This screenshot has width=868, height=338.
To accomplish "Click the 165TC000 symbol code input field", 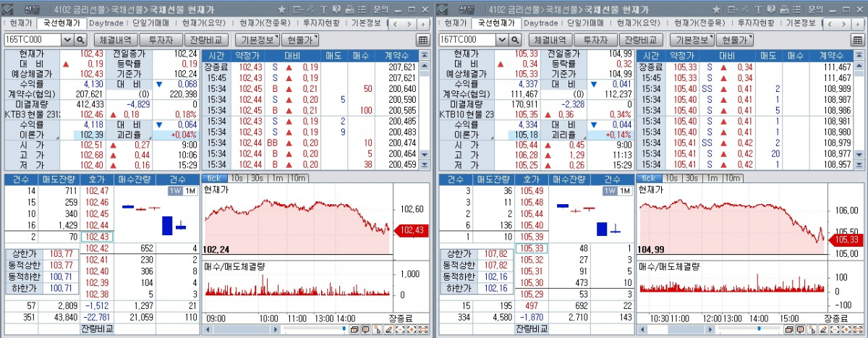I will [x=33, y=40].
